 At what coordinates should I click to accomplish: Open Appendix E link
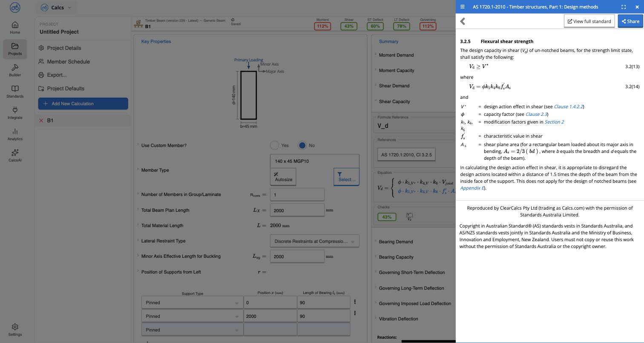472,188
